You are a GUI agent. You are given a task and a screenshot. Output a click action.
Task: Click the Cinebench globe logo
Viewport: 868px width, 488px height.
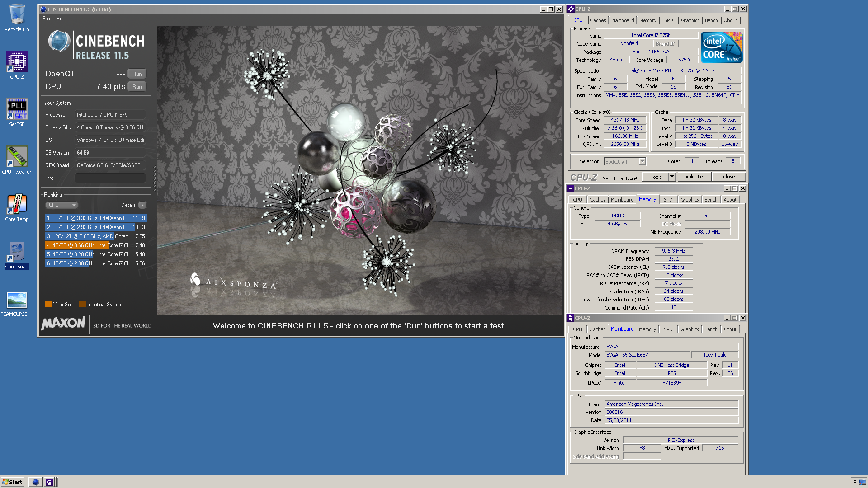(59, 41)
